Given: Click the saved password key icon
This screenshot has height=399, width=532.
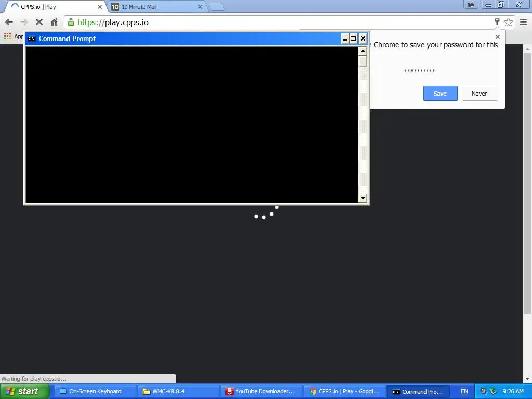Looking at the screenshot, I should 497,22.
